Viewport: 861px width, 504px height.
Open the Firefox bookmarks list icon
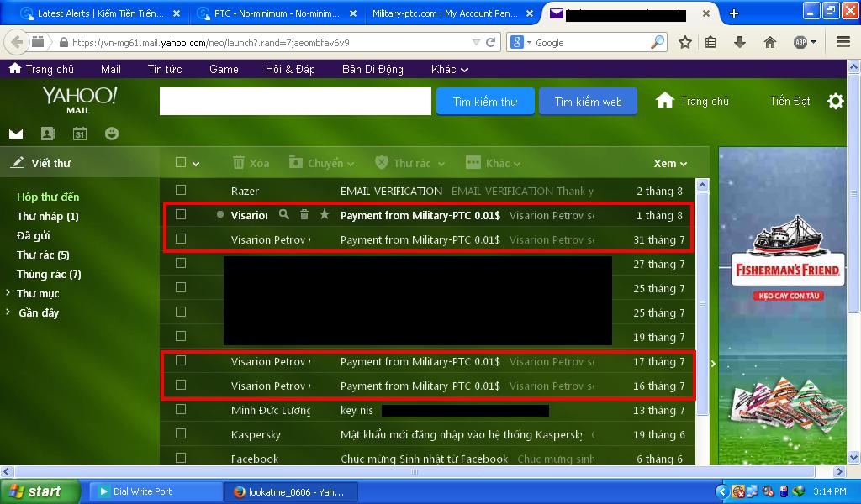pyautogui.click(x=710, y=42)
